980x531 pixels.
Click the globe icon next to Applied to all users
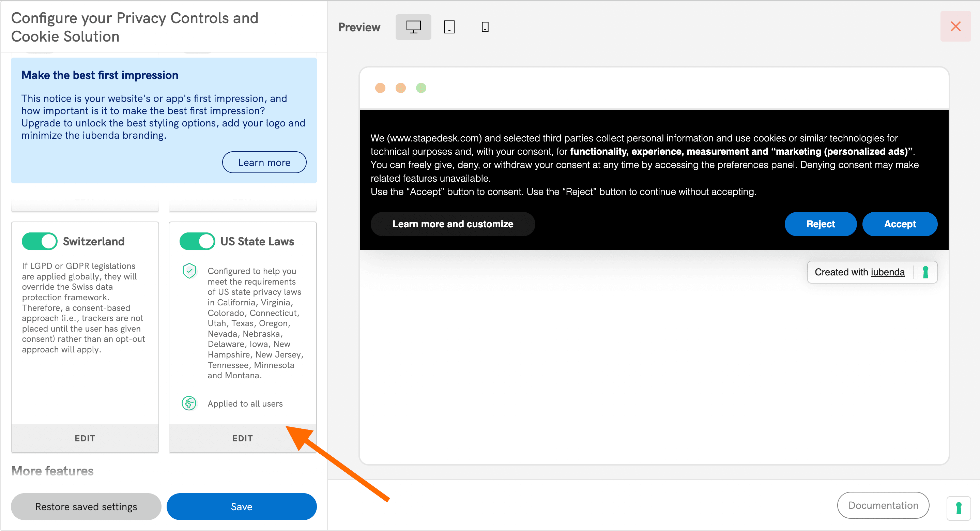tap(189, 404)
